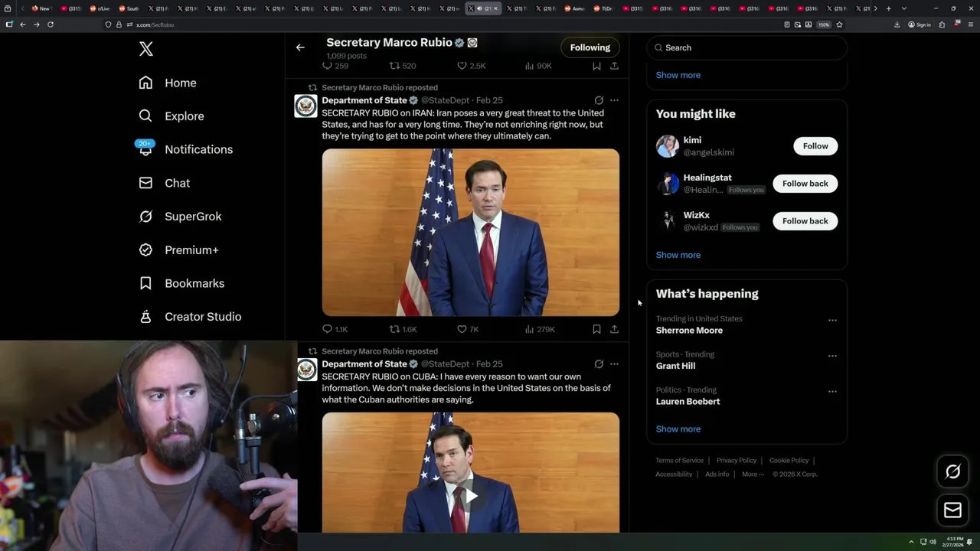Screen dimensions: 980x551
Task: Bookmark this page with the star icon
Action: coord(839,24)
